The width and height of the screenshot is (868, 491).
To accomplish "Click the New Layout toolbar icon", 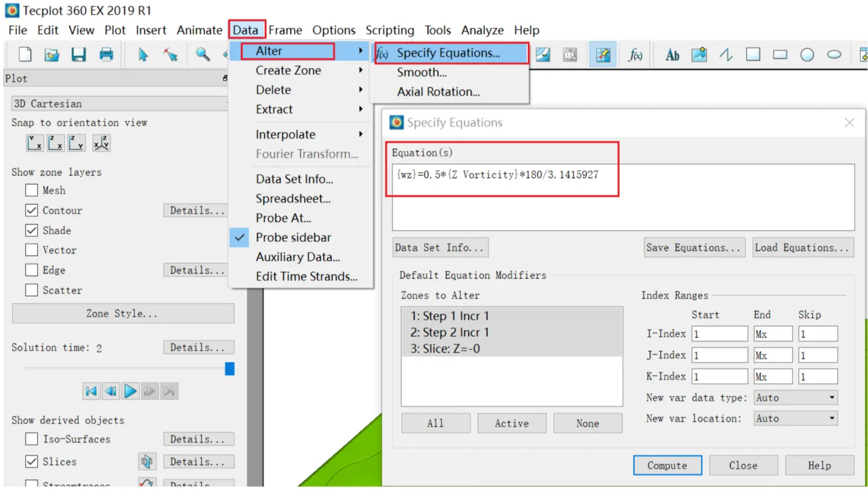I will pyautogui.click(x=25, y=55).
